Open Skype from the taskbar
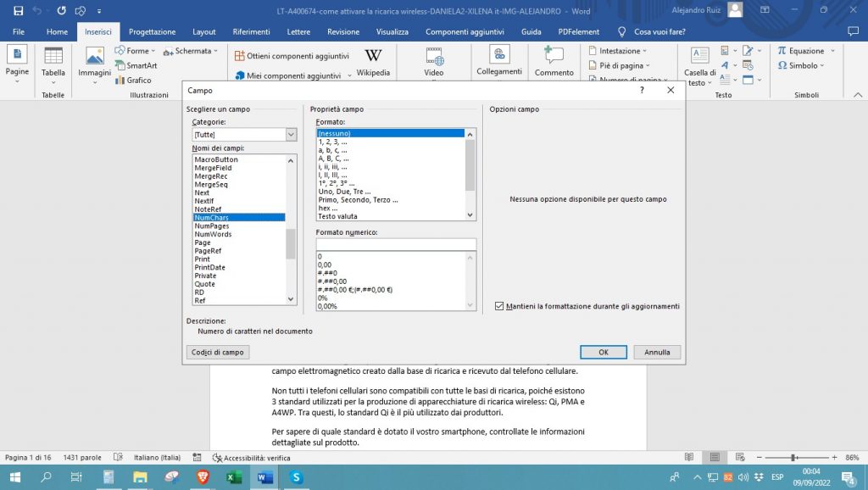 click(294, 477)
